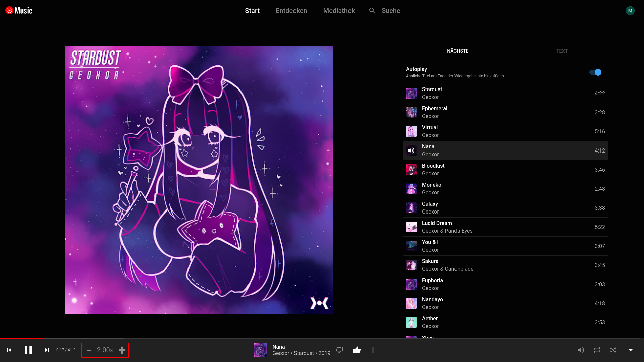
Task: Select Bloodlust in the queue
Action: click(505, 170)
